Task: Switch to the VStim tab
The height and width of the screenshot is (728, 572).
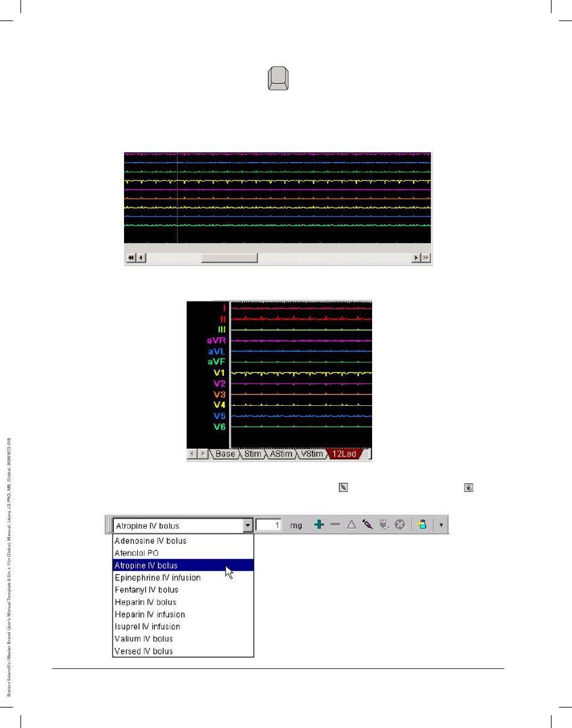Action: (311, 454)
